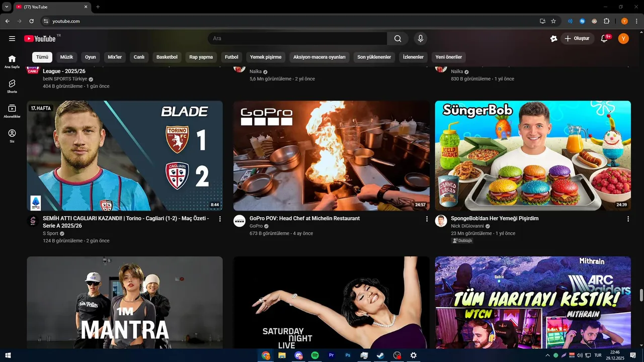Select the Rap yapma filter chip
The image size is (644, 362).
[201, 57]
